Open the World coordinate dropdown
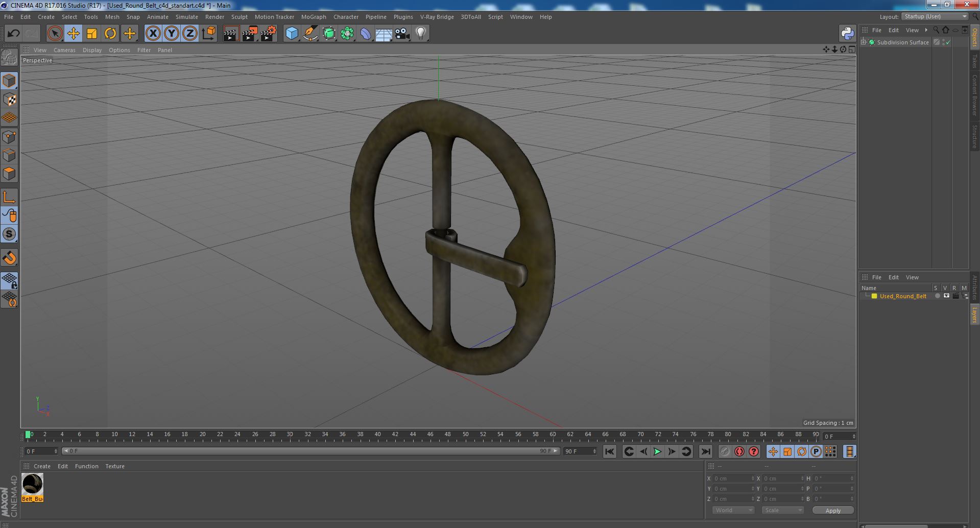This screenshot has width=980, height=528. point(733,510)
